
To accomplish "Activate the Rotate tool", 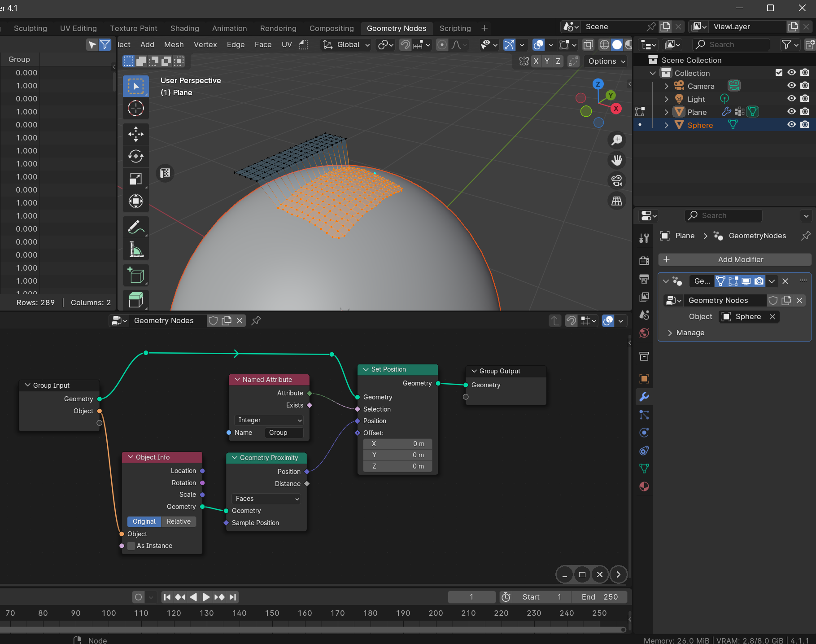I will (136, 156).
